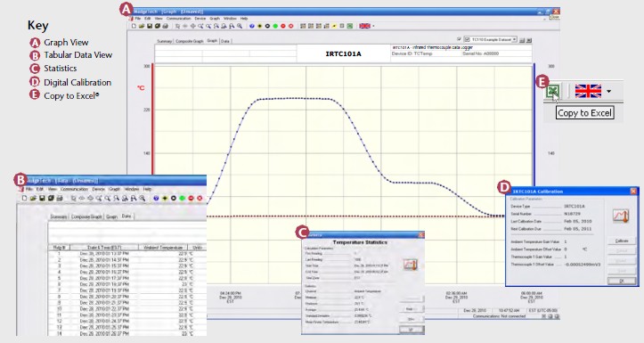Viewport: 644px width, 343px height.
Task: Click enlarged Copy to Excel icon
Action: point(553,91)
